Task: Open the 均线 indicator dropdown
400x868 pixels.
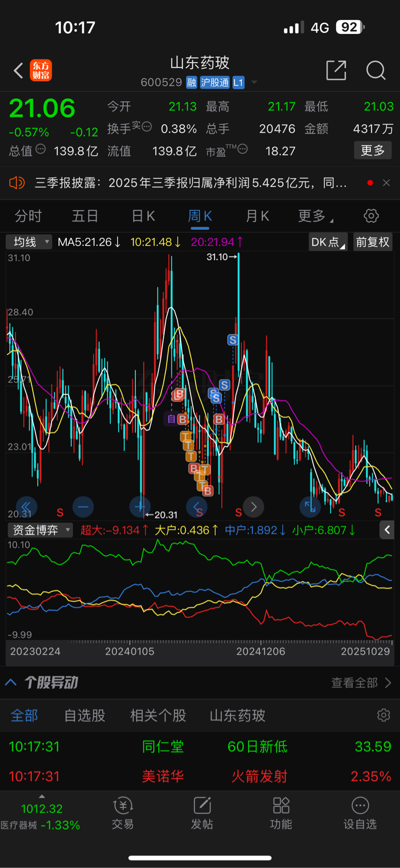Action: pyautogui.click(x=29, y=242)
